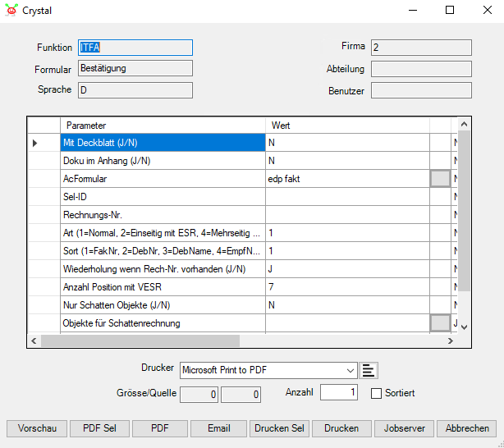The height and width of the screenshot is (448, 504).
Task: Send via the Email button
Action: coord(218,428)
